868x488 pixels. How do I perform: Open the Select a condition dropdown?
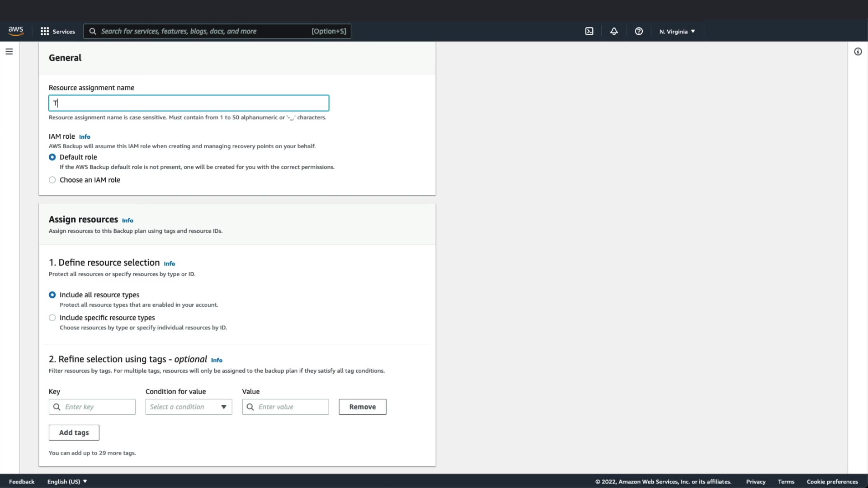tap(189, 407)
